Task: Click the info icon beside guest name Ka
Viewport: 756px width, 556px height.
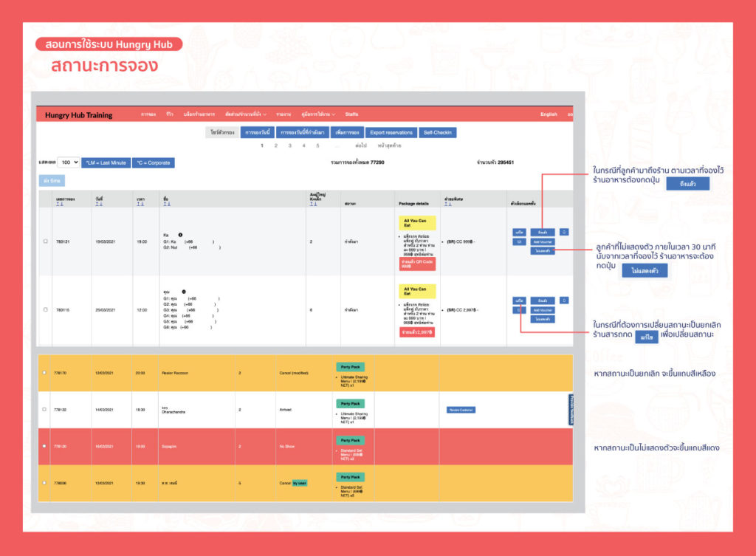Action: pyautogui.click(x=180, y=235)
